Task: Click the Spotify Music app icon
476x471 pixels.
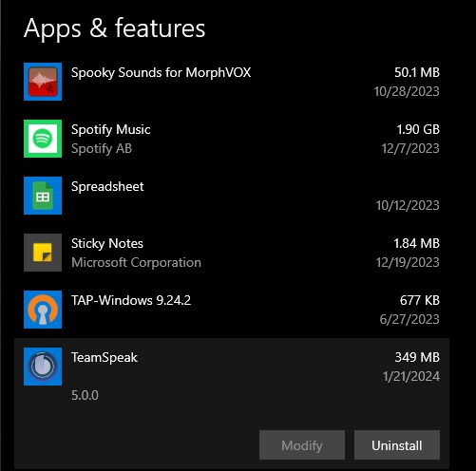Action: click(43, 139)
